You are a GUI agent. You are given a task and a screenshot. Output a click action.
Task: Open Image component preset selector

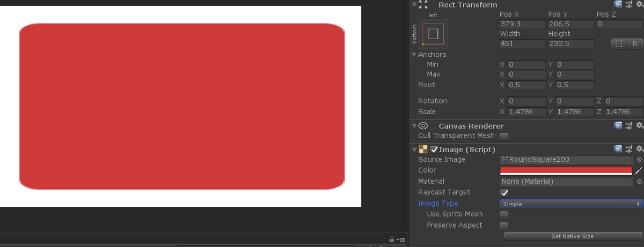(628, 149)
